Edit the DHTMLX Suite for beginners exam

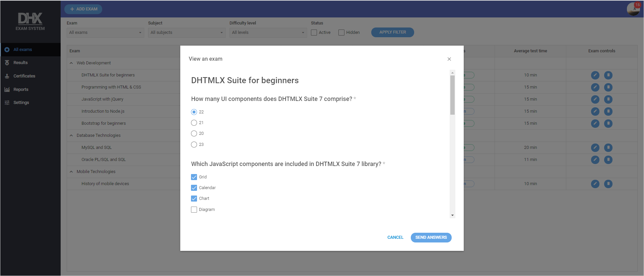coord(595,75)
